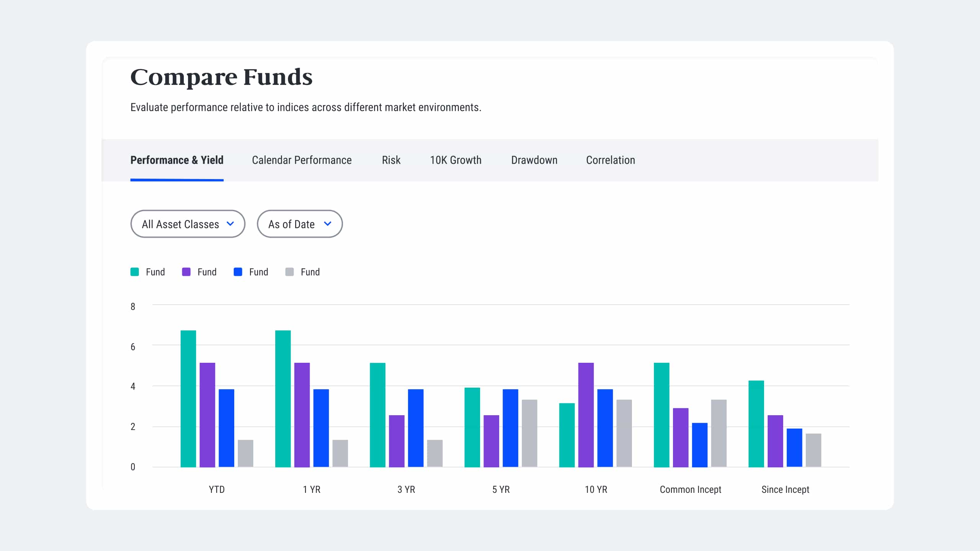This screenshot has height=551, width=980.
Task: Click the Common Incept axis label
Action: pos(690,489)
